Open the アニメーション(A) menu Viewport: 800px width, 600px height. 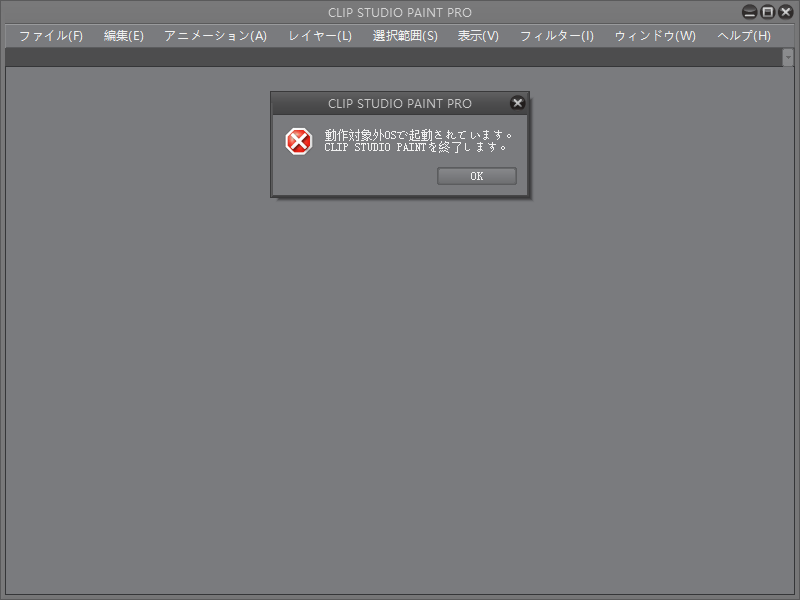click(x=215, y=36)
